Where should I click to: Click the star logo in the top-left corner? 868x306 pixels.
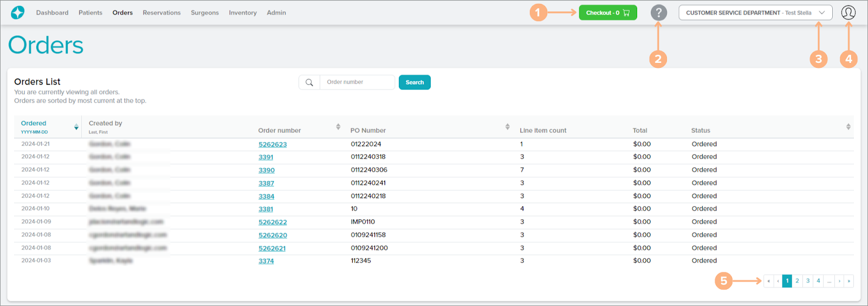coord(17,12)
